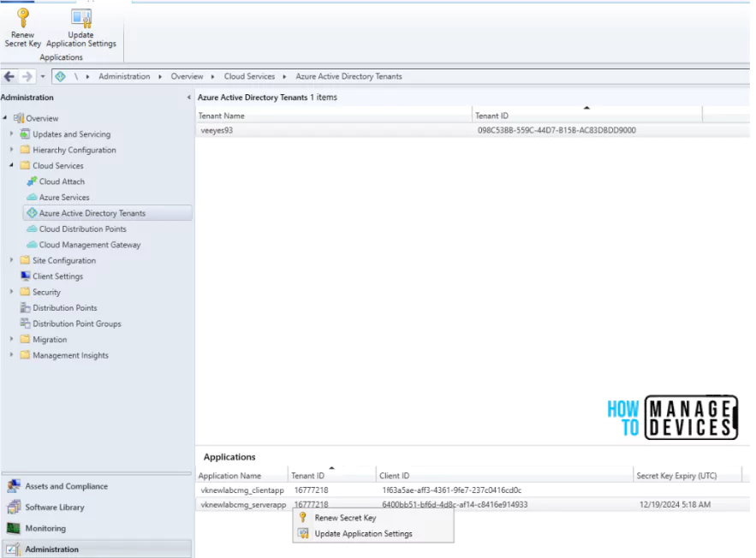Image resolution: width=756 pixels, height=558 pixels.
Task: Select Site Configuration folder icon
Action: [x=25, y=260]
